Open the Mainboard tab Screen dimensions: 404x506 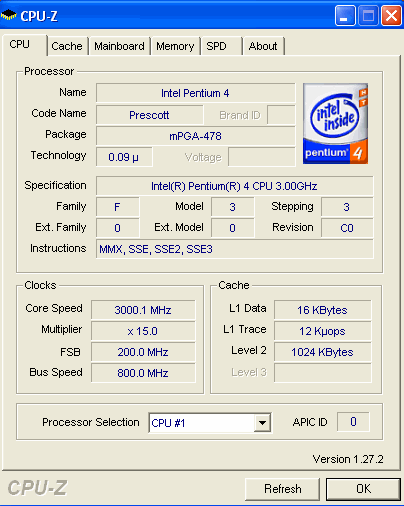click(119, 46)
